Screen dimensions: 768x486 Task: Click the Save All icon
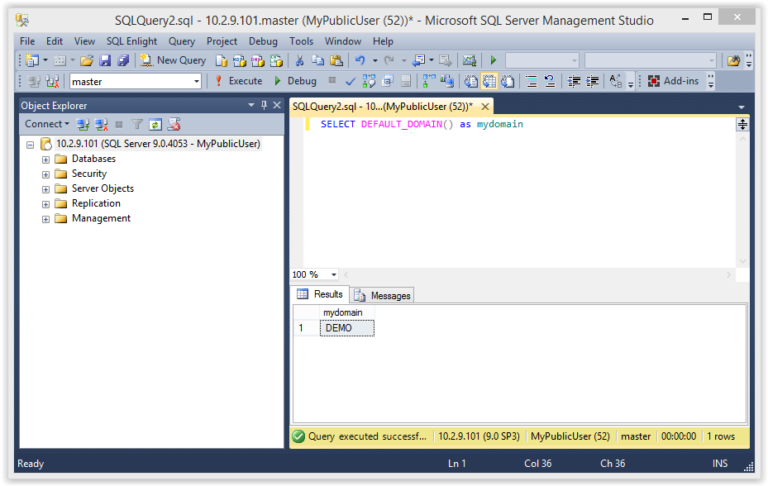(122, 60)
